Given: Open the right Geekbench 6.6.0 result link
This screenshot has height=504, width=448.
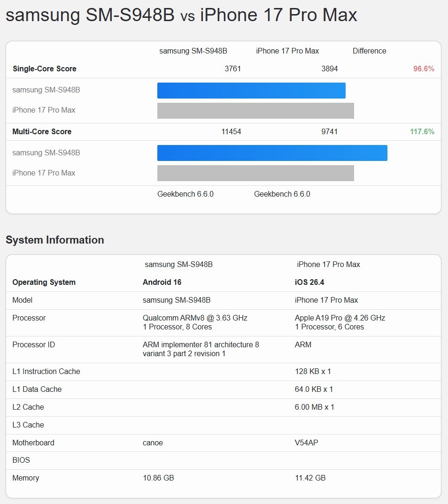Looking at the screenshot, I should [x=282, y=194].
